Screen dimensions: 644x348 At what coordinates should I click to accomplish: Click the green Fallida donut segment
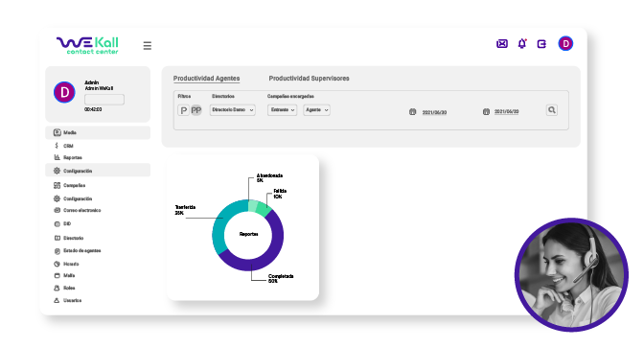264,208
